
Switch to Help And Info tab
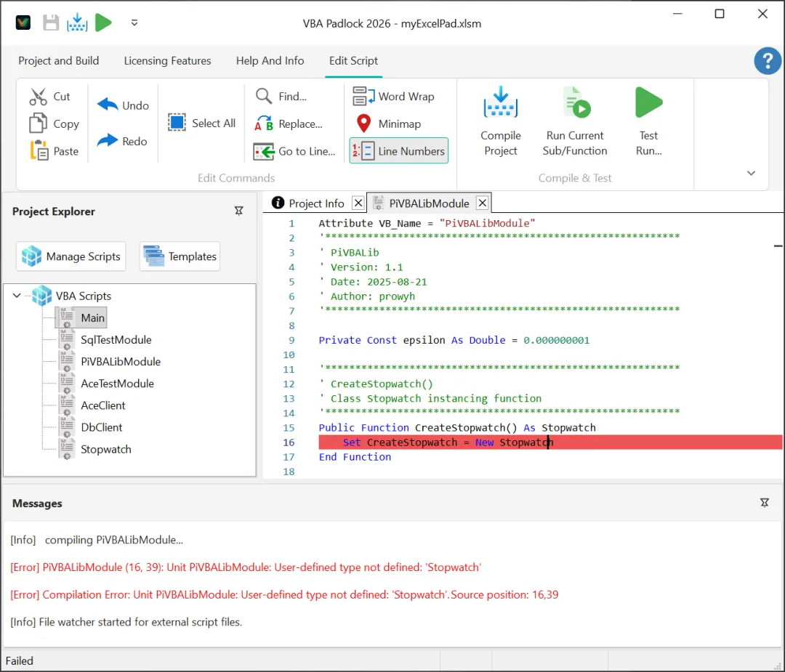point(270,60)
